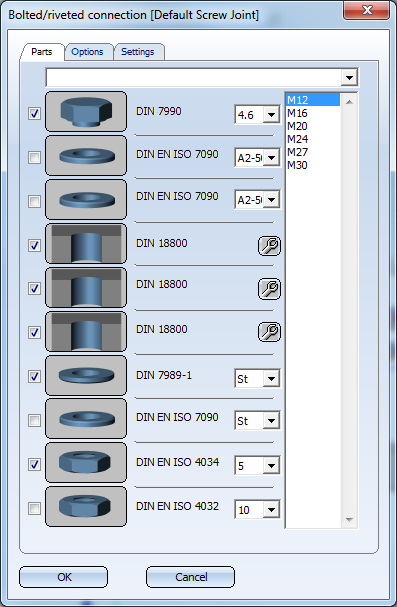The height and width of the screenshot is (607, 397).
Task: Uncheck the DIN EN ISO 4034 nut checkbox
Action: [x=34, y=464]
